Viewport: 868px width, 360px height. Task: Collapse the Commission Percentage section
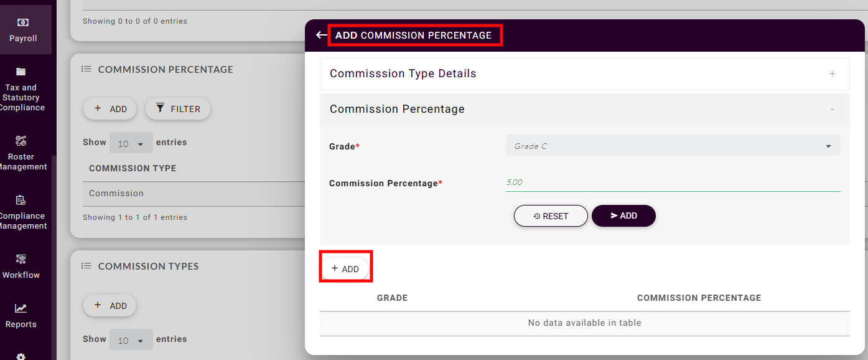832,110
